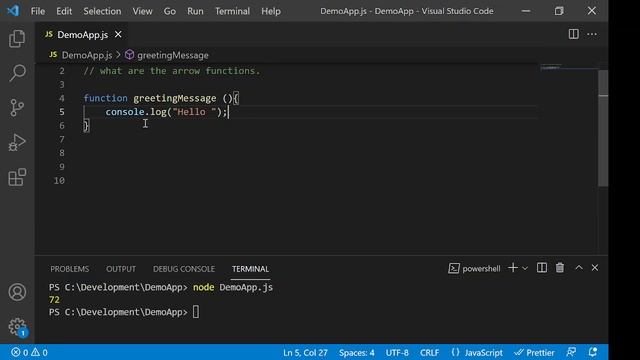Split the editor to the right
The height and width of the screenshot is (360, 640).
(x=573, y=34)
